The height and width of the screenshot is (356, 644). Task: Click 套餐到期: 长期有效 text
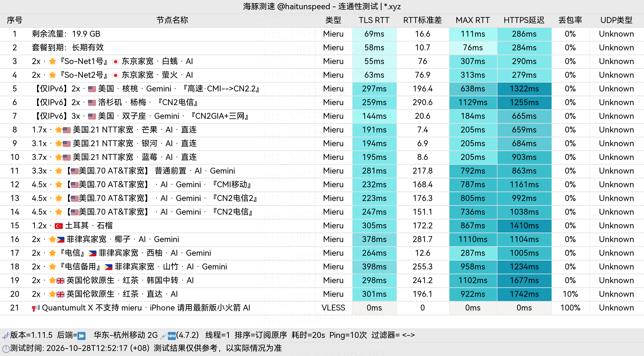click(68, 48)
